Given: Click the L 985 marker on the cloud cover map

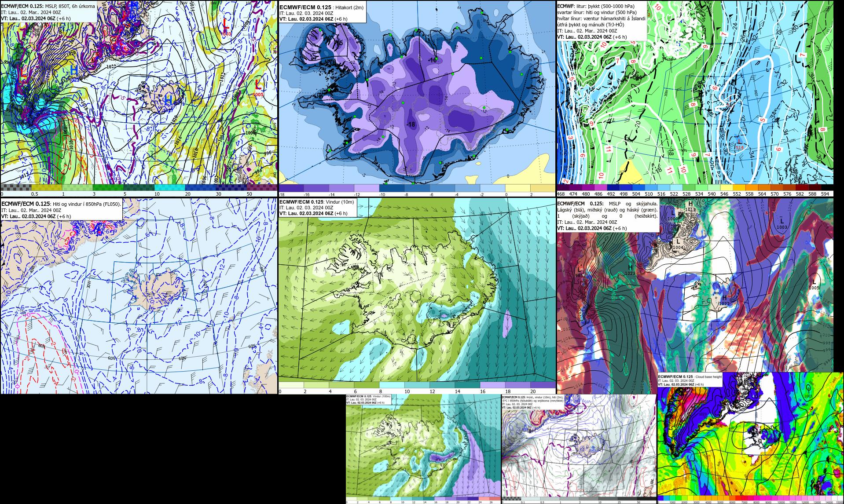Looking at the screenshot, I should click(579, 271).
